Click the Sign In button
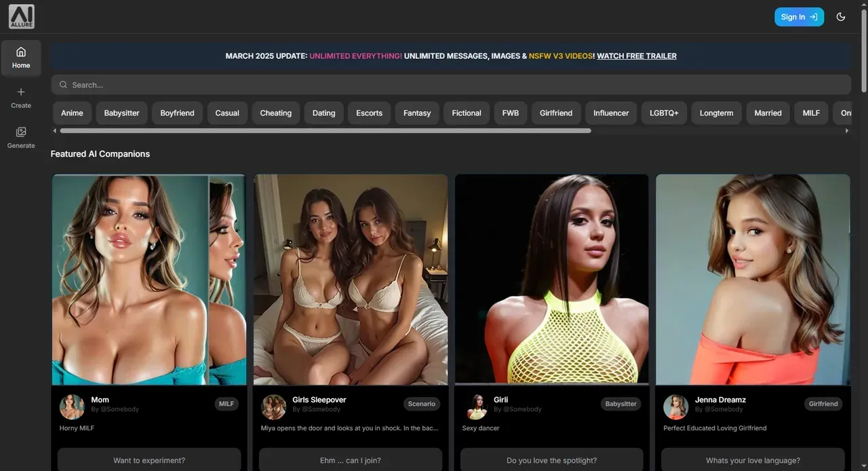The height and width of the screenshot is (471, 868). (x=799, y=17)
